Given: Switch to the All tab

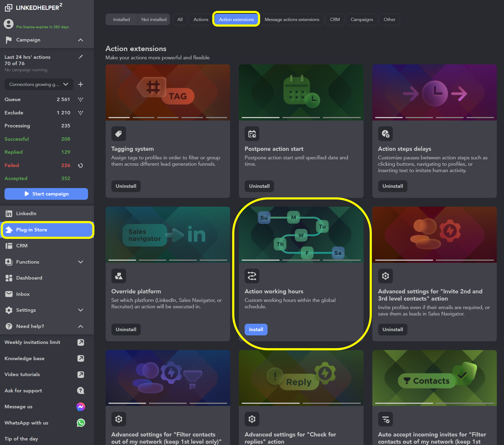Looking at the screenshot, I should click(x=180, y=19).
